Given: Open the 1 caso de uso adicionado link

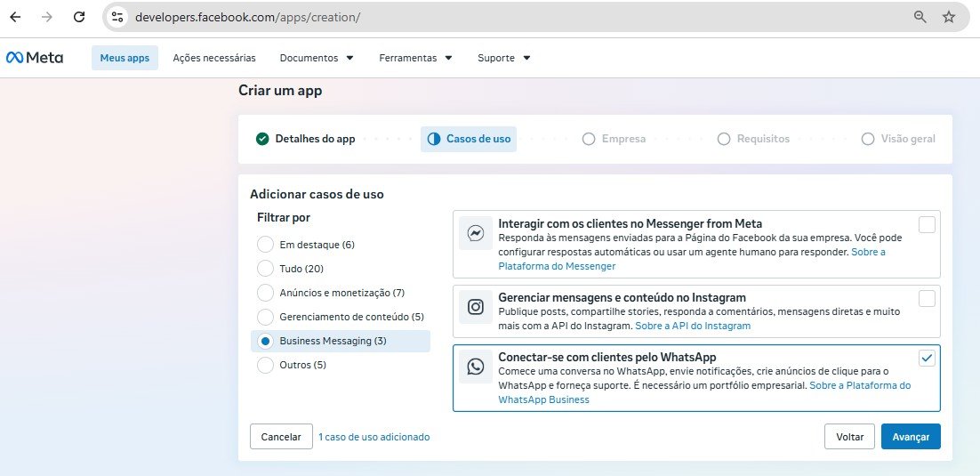Looking at the screenshot, I should 374,437.
